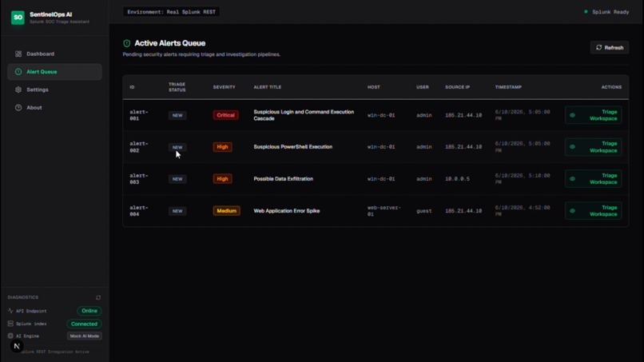The width and height of the screenshot is (644, 362).
Task: Click eye icon in alert-001 row
Action: pos(573,115)
